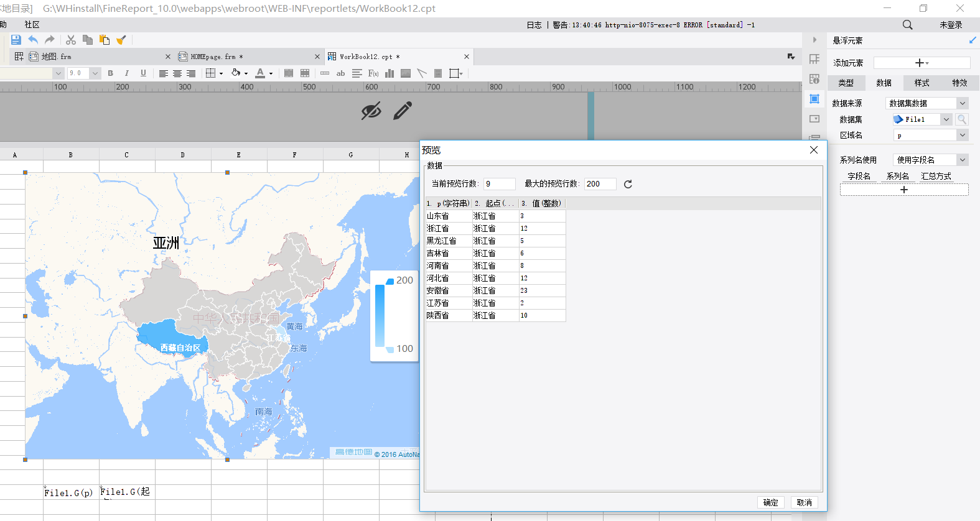Viewport: 980px width, 521px height.
Task: Collapse the right property pane arrow
Action: [814, 40]
